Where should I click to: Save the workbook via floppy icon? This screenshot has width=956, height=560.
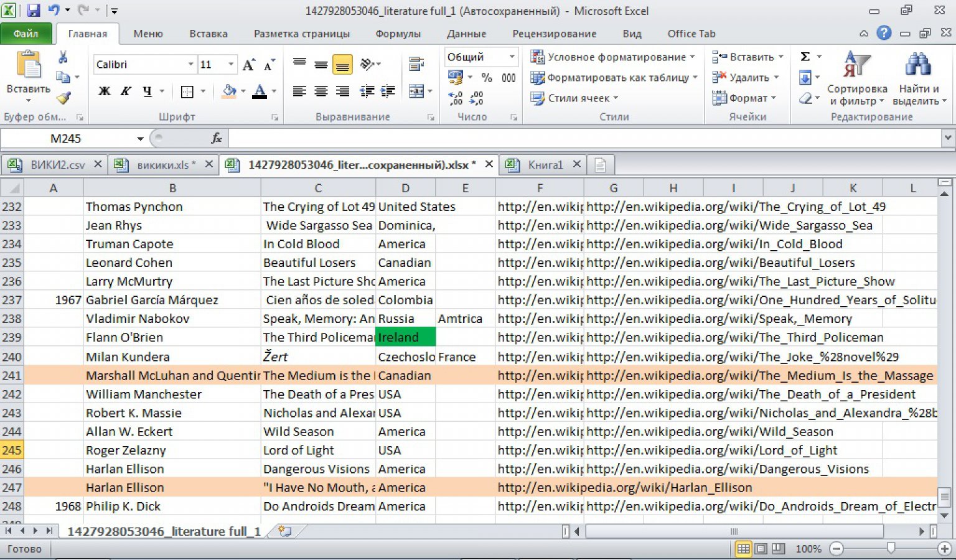pyautogui.click(x=33, y=11)
